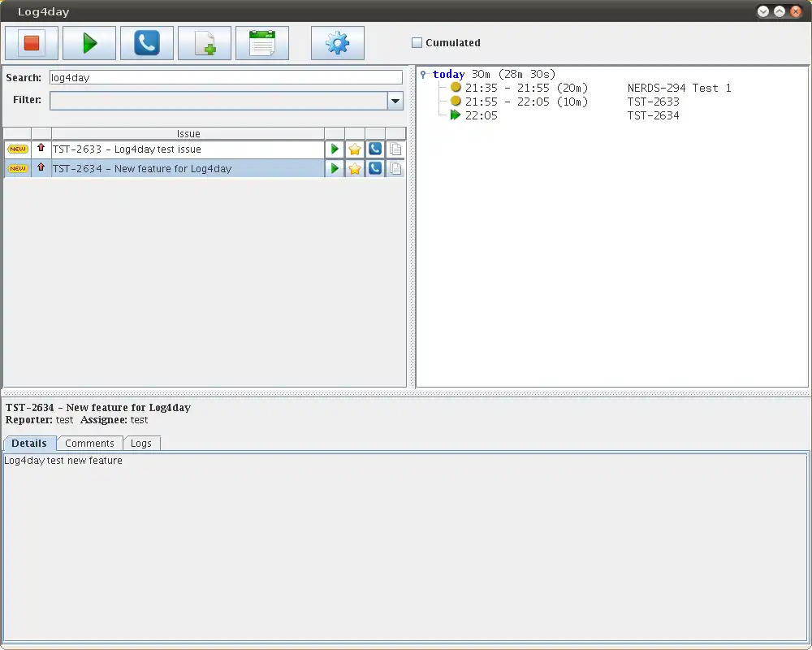This screenshot has height=650, width=812.
Task: Click the yellow dot icon beside 21:55 entry
Action: point(456,101)
